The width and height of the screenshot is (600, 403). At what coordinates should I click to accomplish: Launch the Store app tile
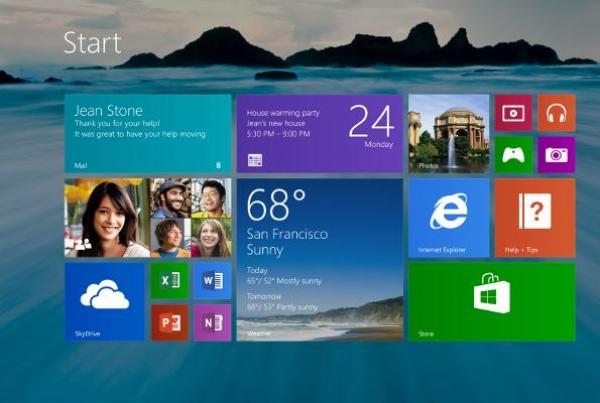(x=491, y=301)
